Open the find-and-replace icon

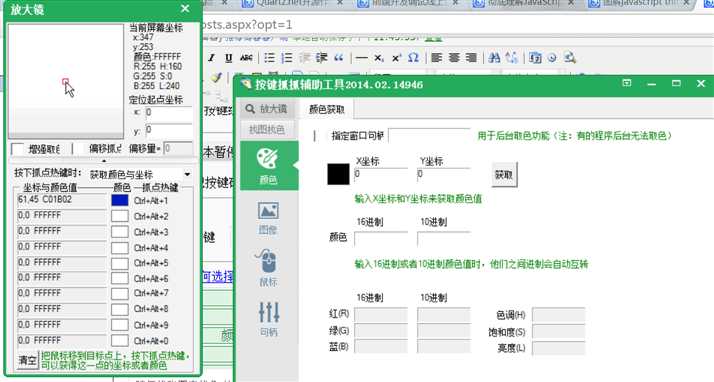(x=512, y=58)
